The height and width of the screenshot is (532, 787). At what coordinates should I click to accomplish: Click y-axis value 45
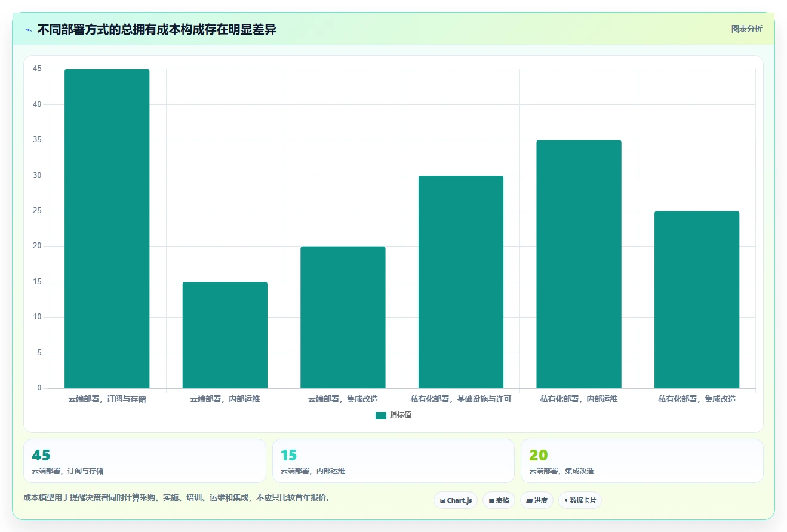(x=37, y=69)
